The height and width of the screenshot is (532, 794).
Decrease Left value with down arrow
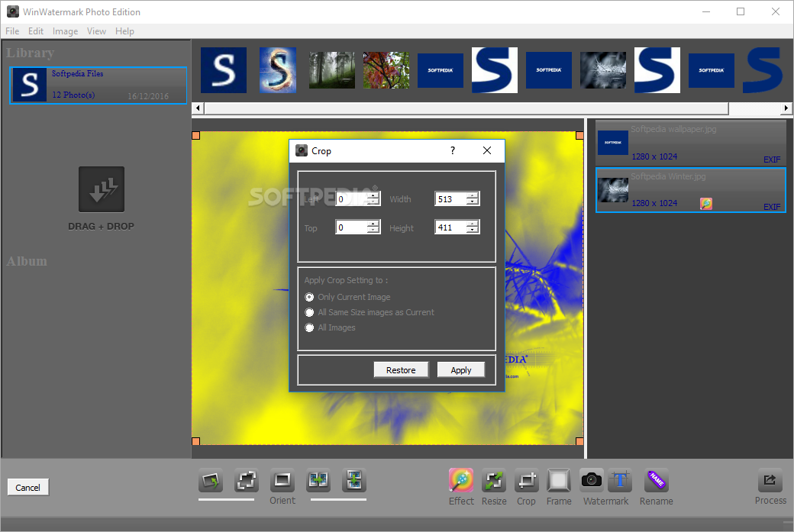373,202
